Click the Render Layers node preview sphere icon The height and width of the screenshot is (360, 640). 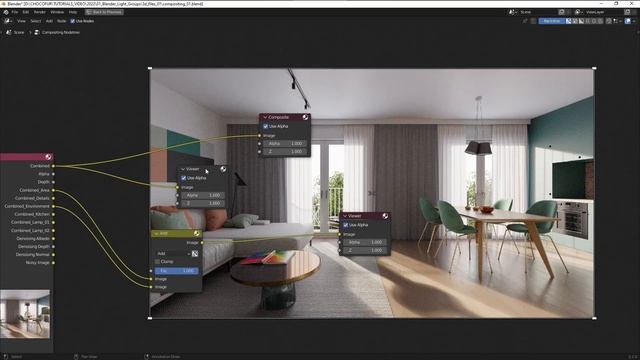tap(48, 157)
